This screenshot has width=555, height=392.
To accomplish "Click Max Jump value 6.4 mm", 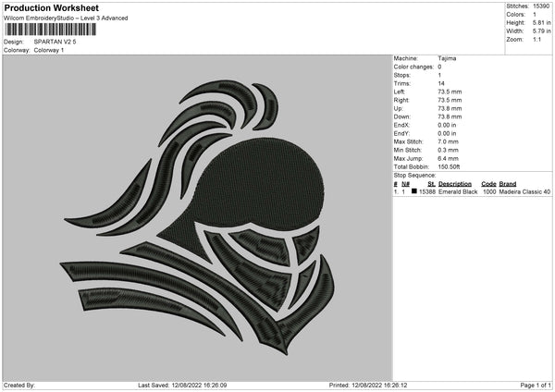I will point(448,159).
